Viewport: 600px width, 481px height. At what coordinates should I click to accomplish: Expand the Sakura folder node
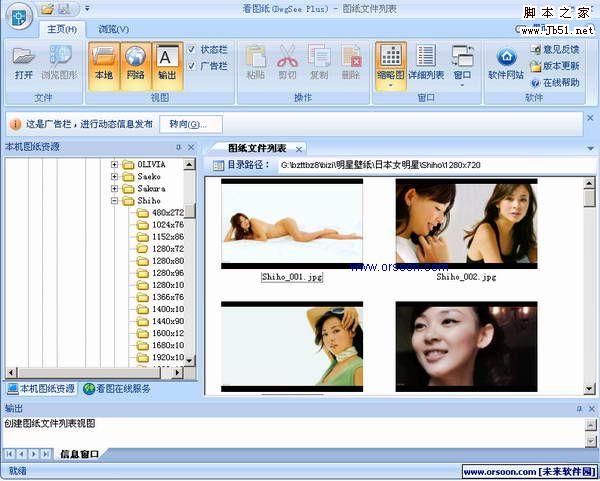114,189
